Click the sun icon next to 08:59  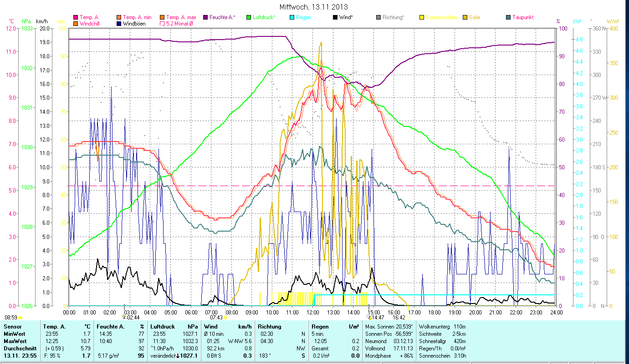[20, 317]
